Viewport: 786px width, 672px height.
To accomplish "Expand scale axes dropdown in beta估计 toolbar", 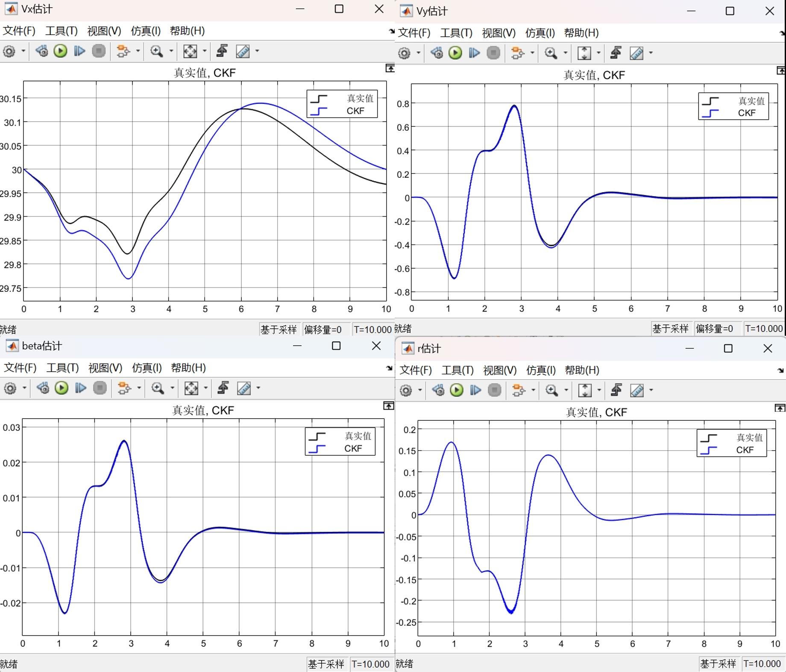I will [x=206, y=388].
